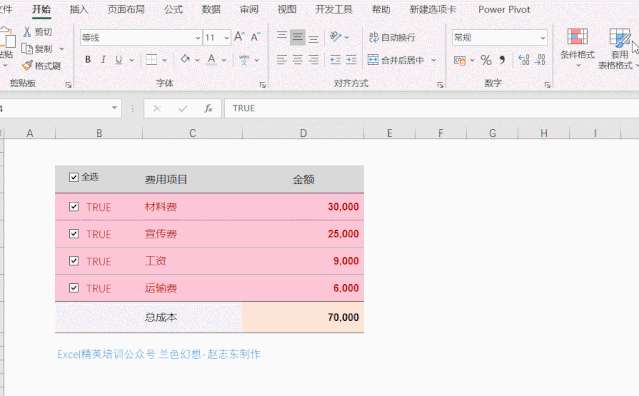Viewport: 639px width, 396px height.
Task: Toggle bold formatting in the font group
Action: pos(88,60)
